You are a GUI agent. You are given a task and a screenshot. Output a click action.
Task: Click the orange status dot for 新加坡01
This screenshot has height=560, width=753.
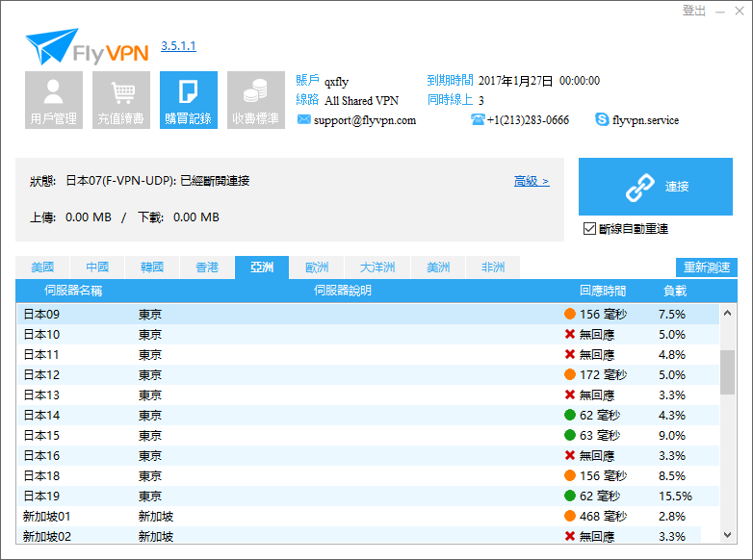tap(570, 516)
